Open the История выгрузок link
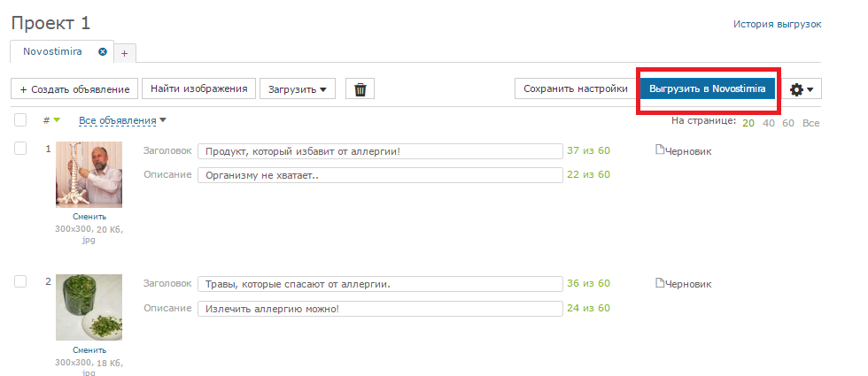This screenshot has width=868, height=376. [778, 25]
